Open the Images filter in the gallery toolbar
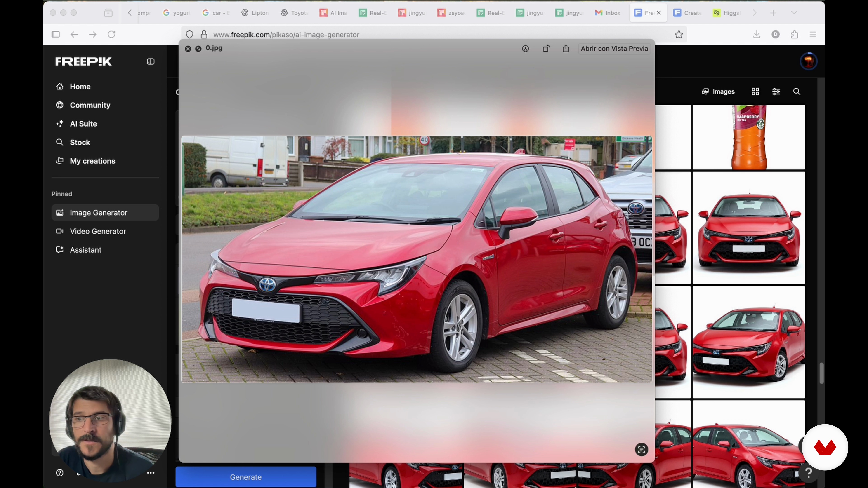 click(x=718, y=91)
